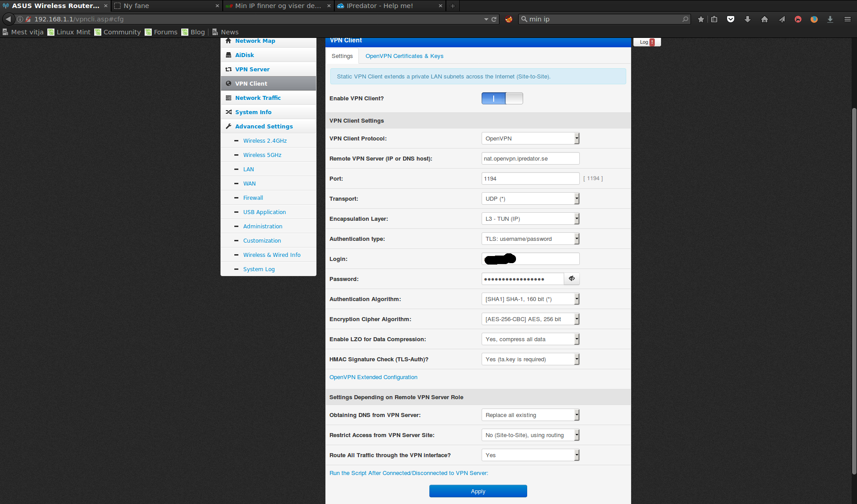Viewport: 857px width, 504px height.
Task: Expand Run the Script After Connected link
Action: coord(409,473)
